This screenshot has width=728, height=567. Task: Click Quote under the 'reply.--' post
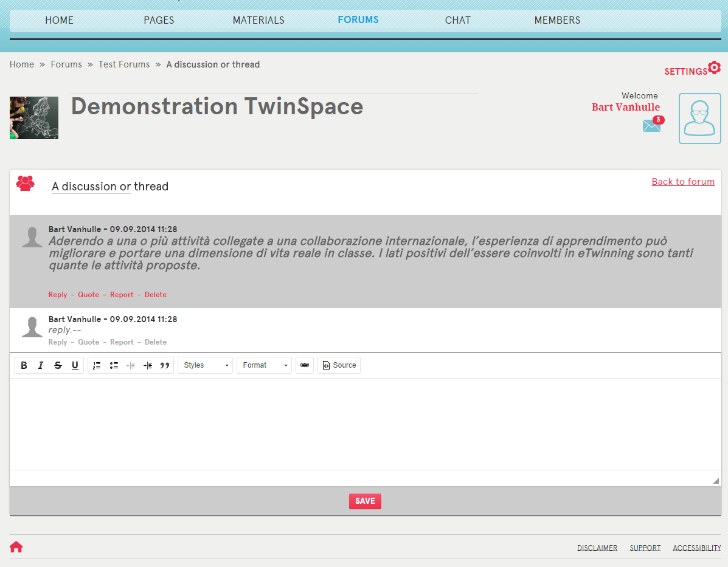tap(88, 342)
